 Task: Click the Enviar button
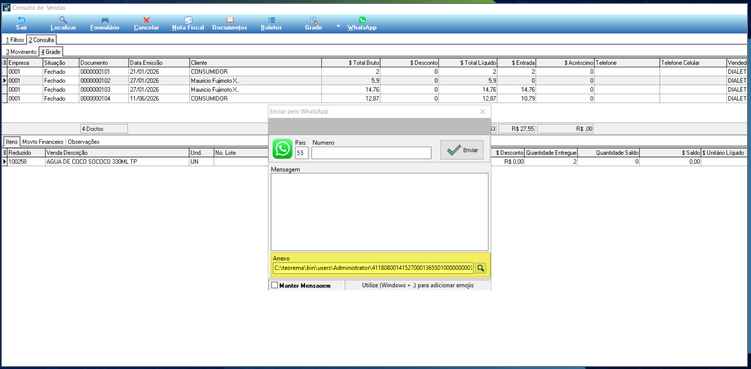coord(462,150)
